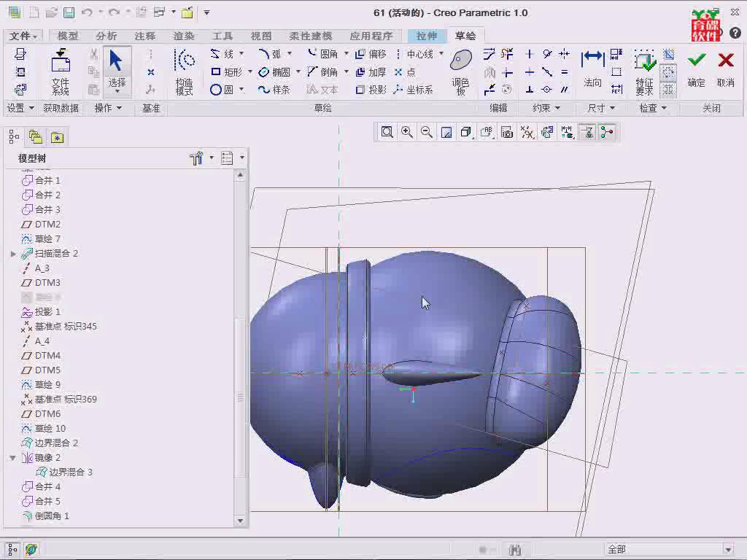The width and height of the screenshot is (747, 560).
Task: Toggle Centerline (中心线) tool
Action: 415,54
